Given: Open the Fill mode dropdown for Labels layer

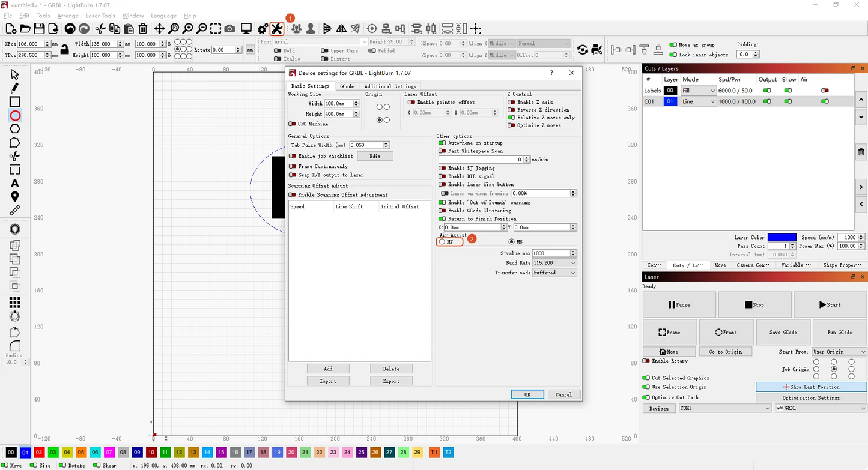Looking at the screenshot, I should point(699,91).
